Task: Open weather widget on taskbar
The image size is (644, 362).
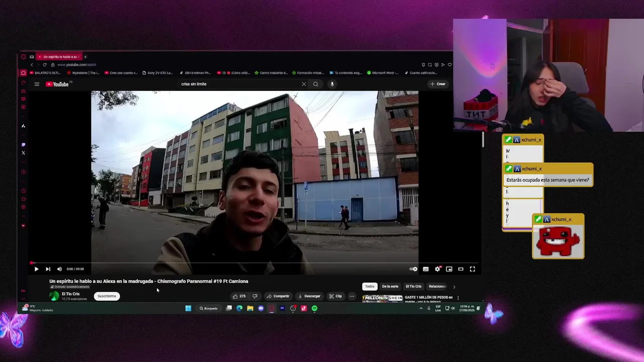Action: coord(38,308)
